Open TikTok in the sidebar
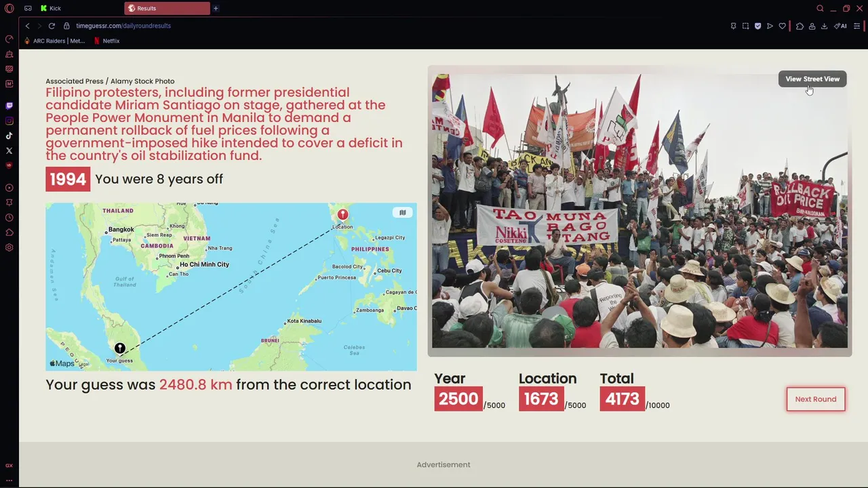The width and height of the screenshot is (868, 488). (x=9, y=136)
